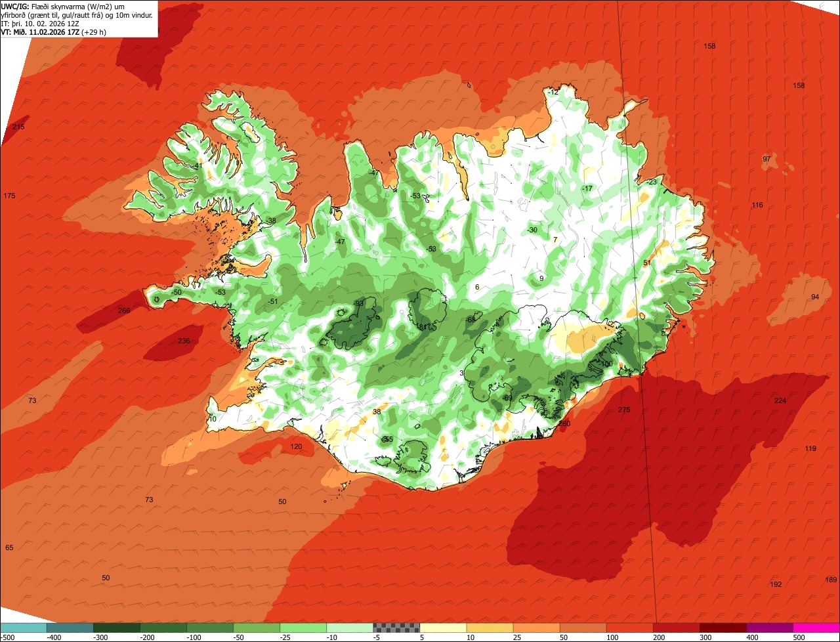The width and height of the screenshot is (840, 642).
Task: Select the red-orange 100 to 200 legend swatch
Action: 629,628
